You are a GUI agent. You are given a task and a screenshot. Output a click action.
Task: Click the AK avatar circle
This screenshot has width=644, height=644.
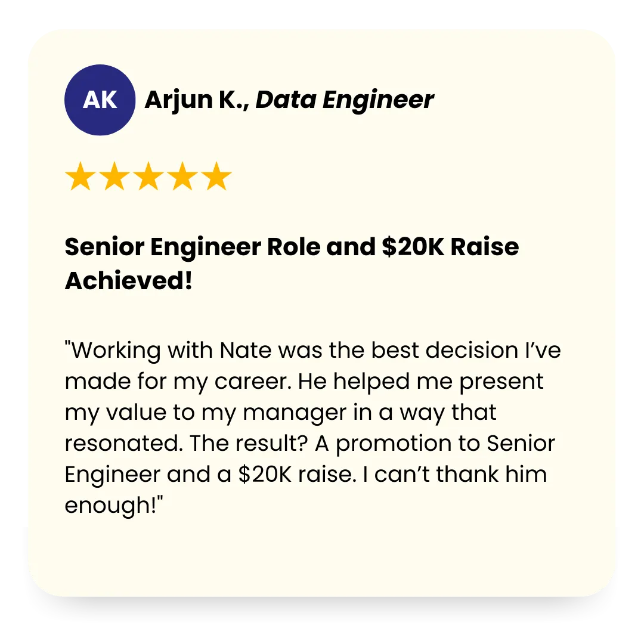(100, 100)
